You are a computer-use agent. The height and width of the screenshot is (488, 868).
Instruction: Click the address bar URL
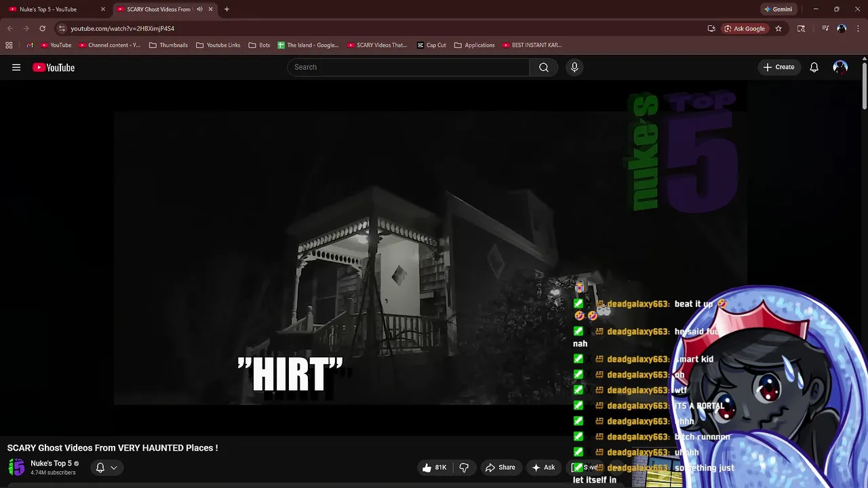click(122, 28)
